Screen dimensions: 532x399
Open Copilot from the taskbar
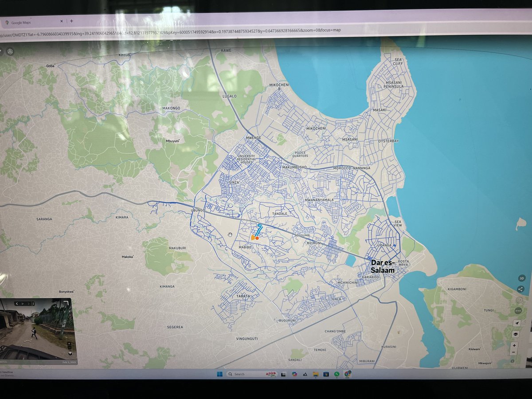coord(294,374)
